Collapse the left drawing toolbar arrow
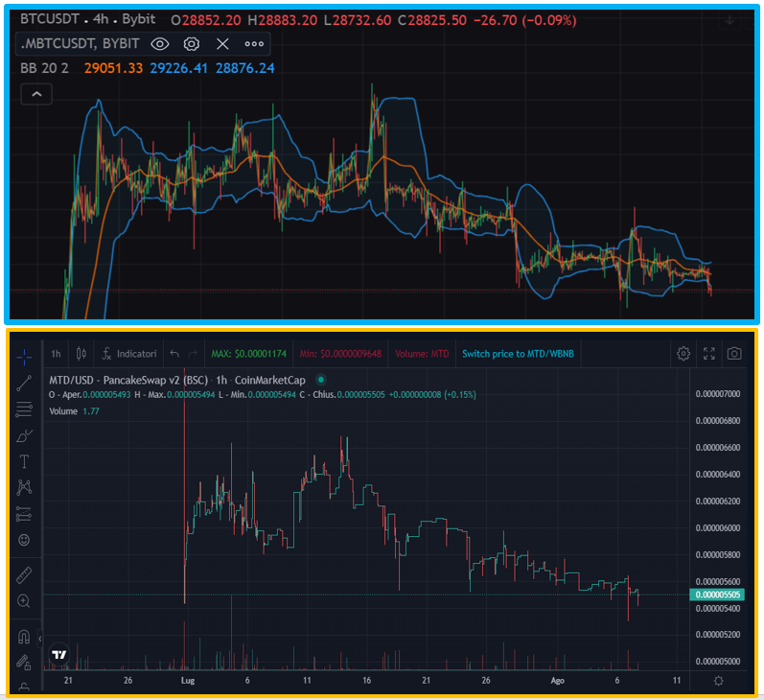This screenshot has height=700, width=764. point(40,638)
